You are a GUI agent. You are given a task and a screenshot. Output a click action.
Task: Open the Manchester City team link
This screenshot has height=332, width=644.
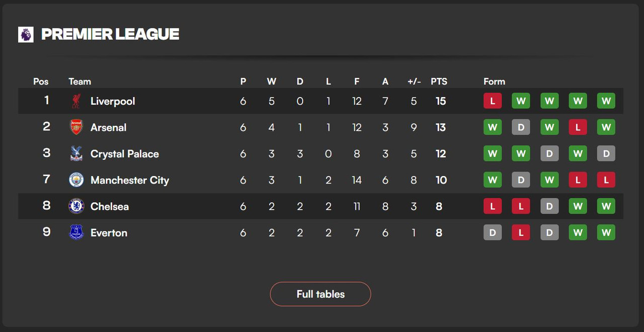pos(130,180)
